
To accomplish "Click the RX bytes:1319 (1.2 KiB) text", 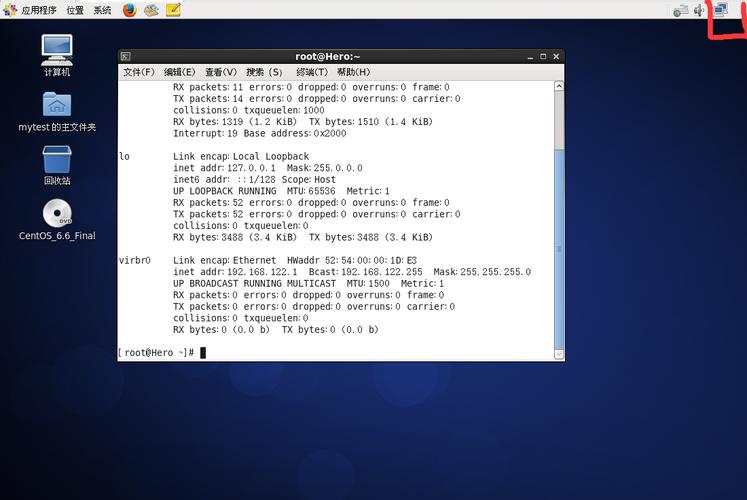I will 235,122.
